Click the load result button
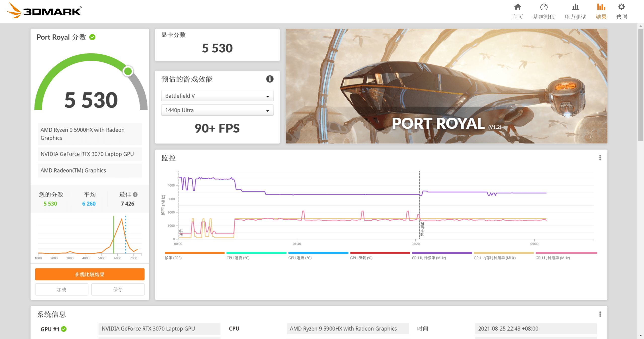 point(62,289)
